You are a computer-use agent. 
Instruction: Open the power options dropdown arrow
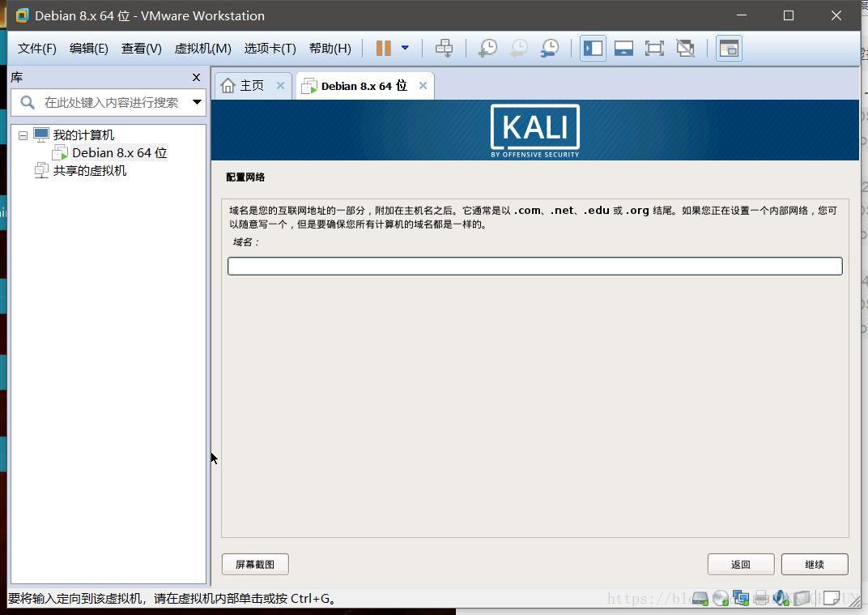405,48
